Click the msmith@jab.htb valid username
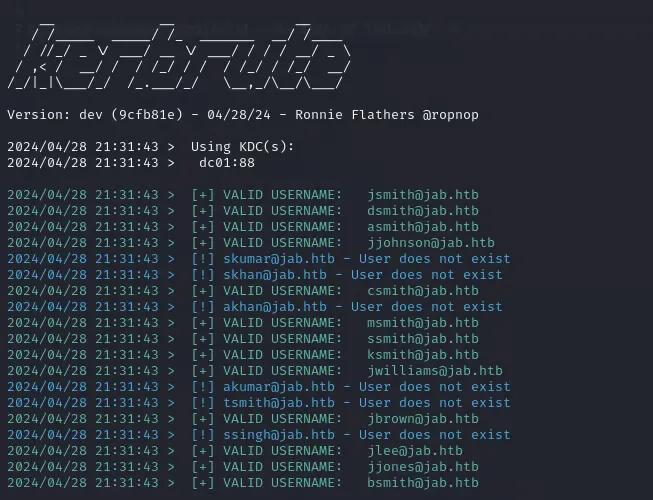Image resolution: width=653 pixels, height=500 pixels. click(423, 323)
